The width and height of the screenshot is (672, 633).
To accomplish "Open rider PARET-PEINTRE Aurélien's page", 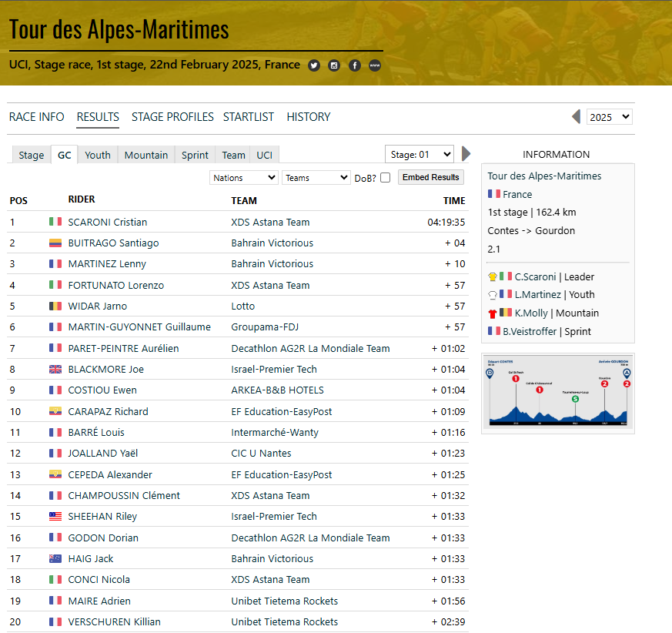I will pos(123,348).
